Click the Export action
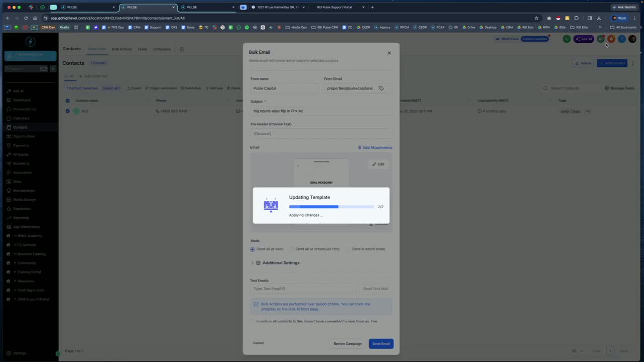Image resolution: width=644 pixels, height=362 pixels. point(134,88)
